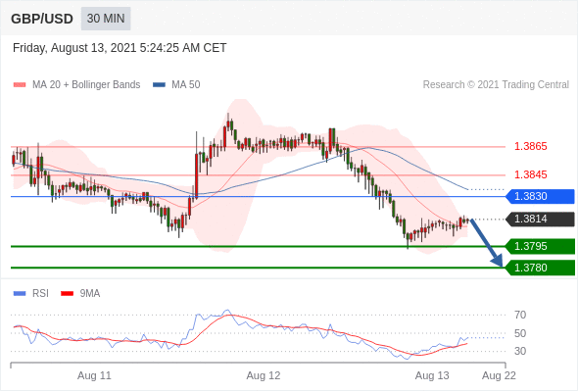Click the Research © 2021 Trading Central credit
Image resolution: width=578 pixels, height=392 pixels.
(x=496, y=85)
